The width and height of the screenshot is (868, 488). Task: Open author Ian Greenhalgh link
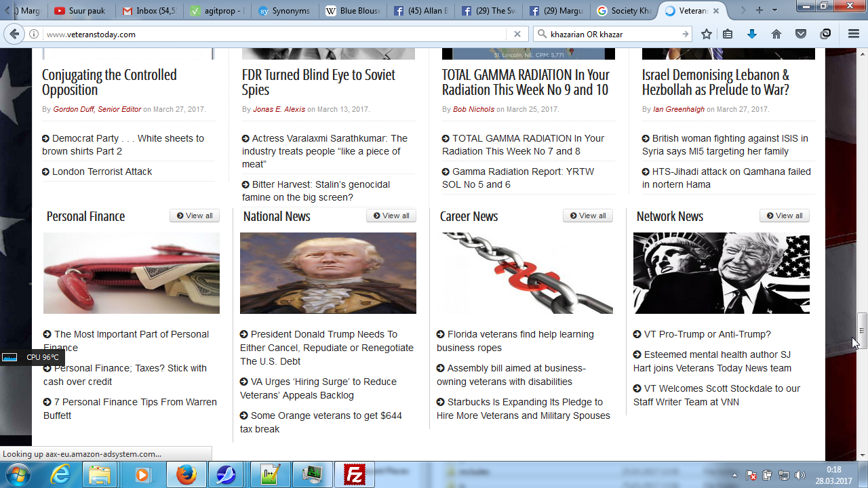click(679, 109)
